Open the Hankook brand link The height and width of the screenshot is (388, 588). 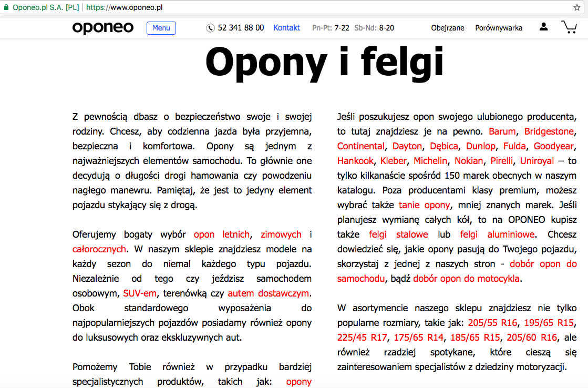pos(355,160)
